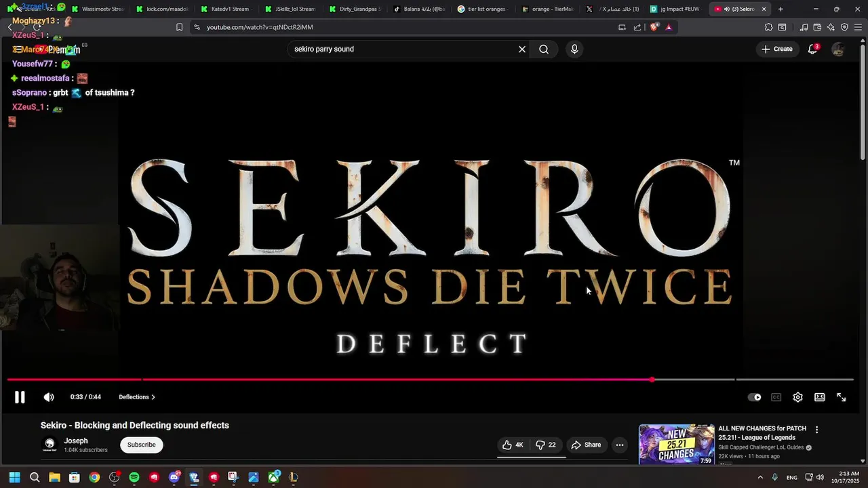
Task: Switch to kick.com/maadol tab
Action: 162,9
